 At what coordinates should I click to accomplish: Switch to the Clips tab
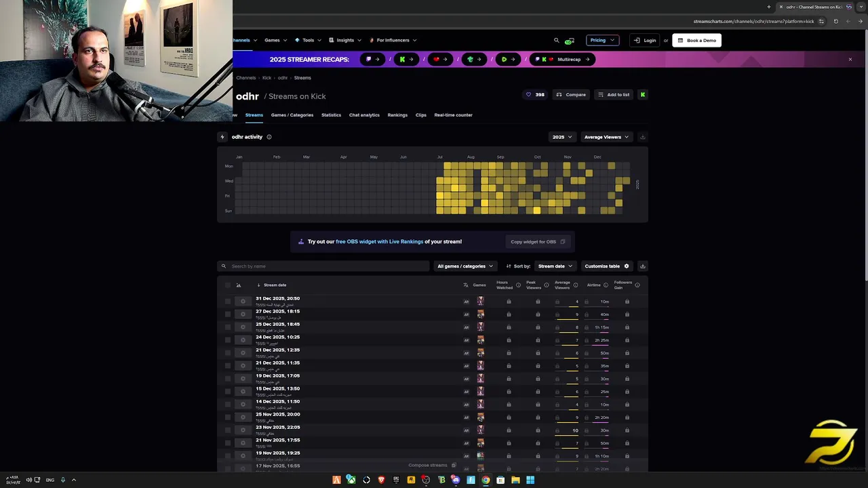421,115
